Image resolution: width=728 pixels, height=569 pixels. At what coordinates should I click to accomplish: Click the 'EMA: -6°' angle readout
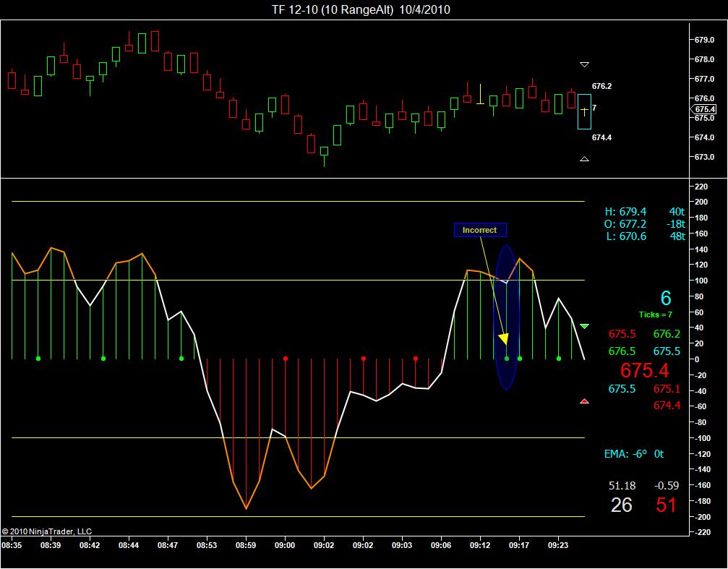(x=625, y=454)
